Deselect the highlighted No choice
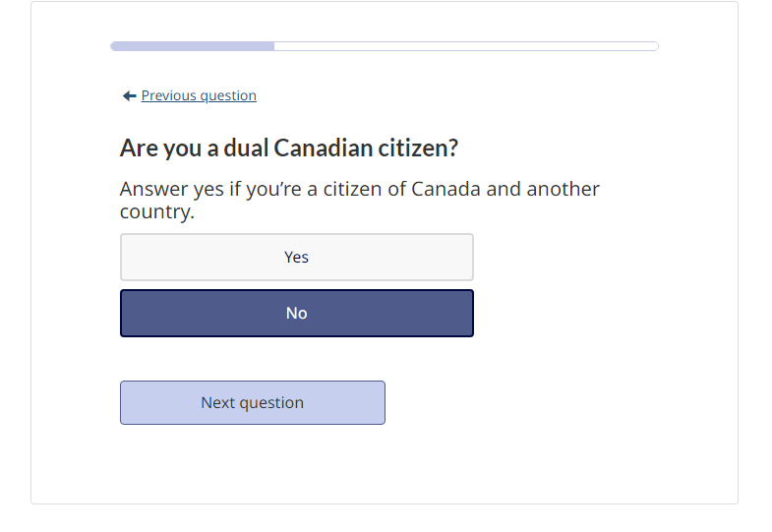 point(296,314)
